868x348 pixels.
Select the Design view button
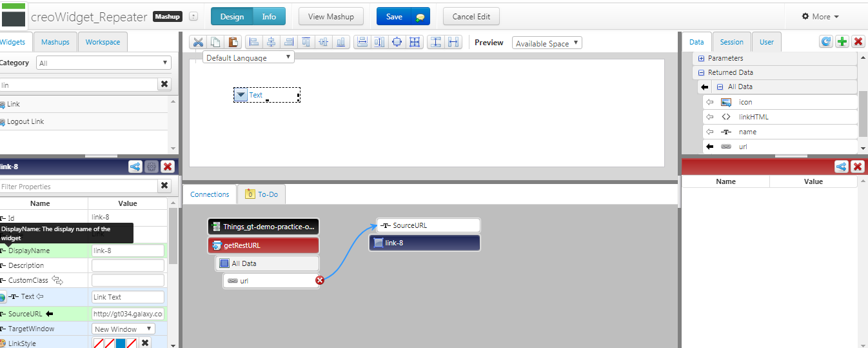click(232, 17)
